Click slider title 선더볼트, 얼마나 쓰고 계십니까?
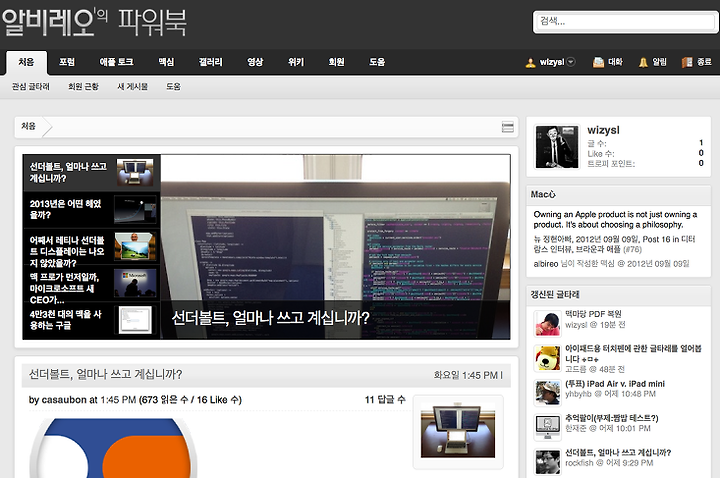This screenshot has height=478, width=720. coord(68,172)
